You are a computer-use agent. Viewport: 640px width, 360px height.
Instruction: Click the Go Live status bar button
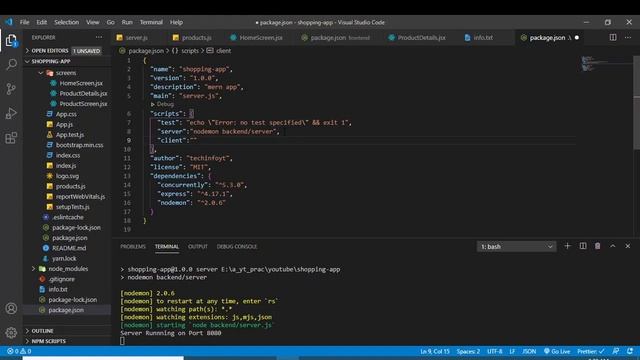pos(557,351)
